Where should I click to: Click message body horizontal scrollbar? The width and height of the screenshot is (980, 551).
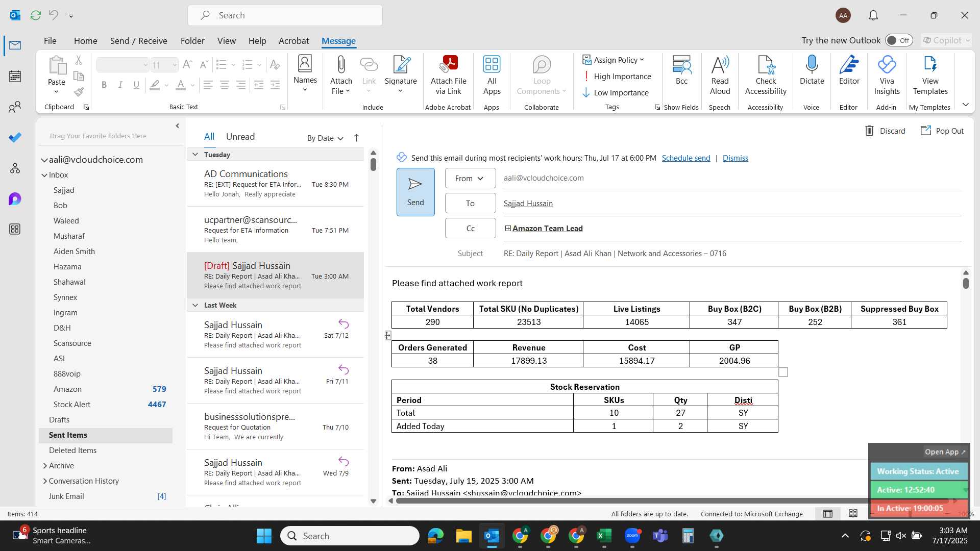672,500
